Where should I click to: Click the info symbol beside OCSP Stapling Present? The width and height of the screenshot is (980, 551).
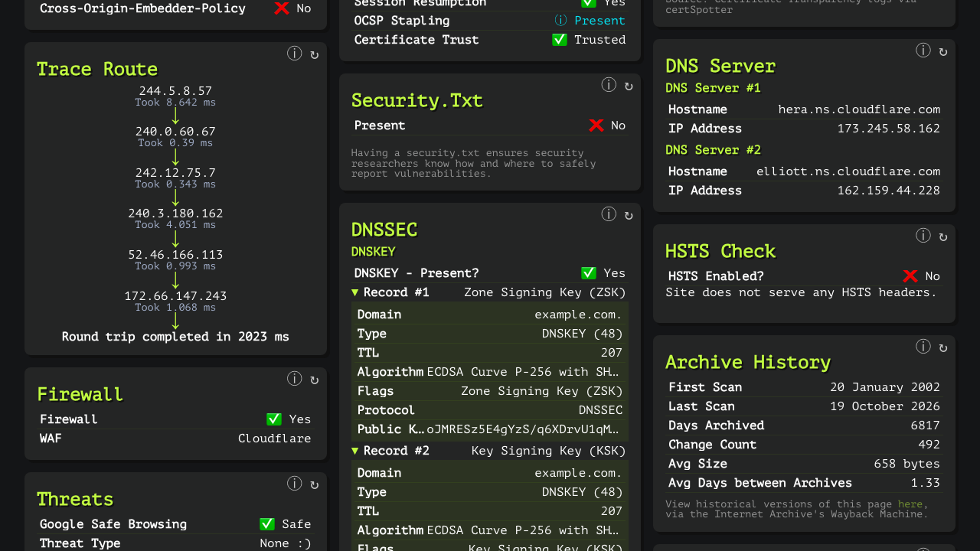(561, 21)
